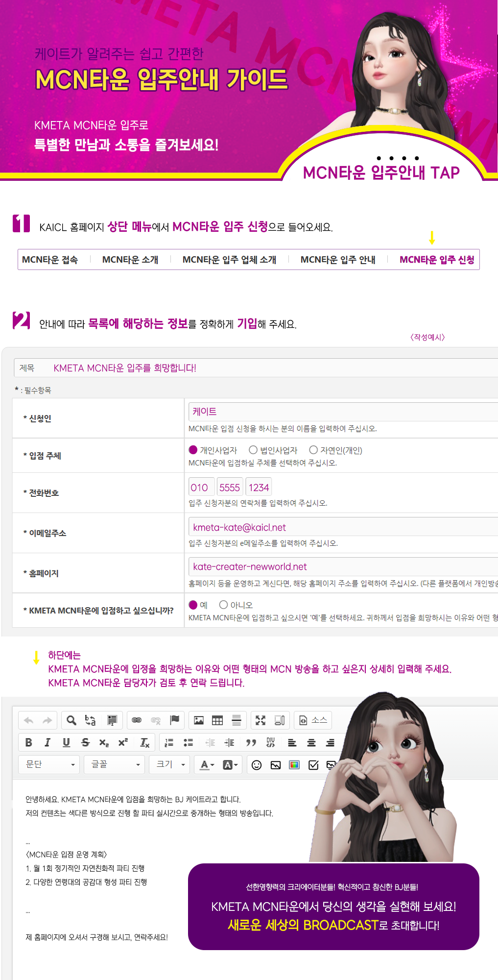
Task: Choose 예 for joining KMETA MCN타운
Action: click(x=193, y=605)
